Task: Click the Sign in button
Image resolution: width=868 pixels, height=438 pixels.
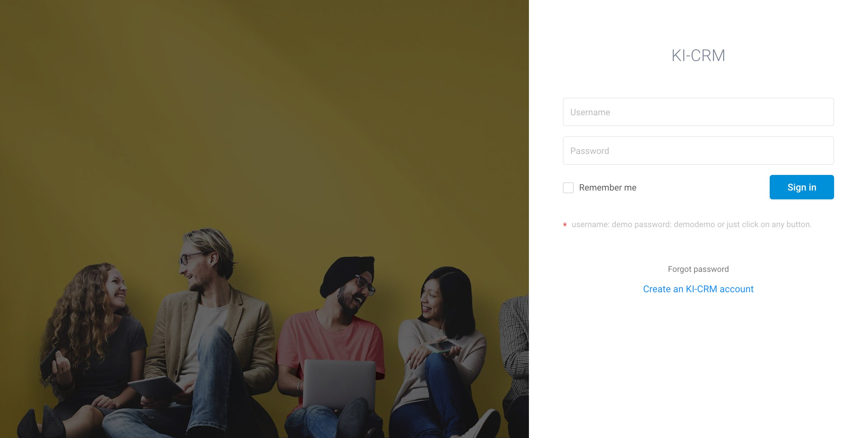Action: coord(802,187)
